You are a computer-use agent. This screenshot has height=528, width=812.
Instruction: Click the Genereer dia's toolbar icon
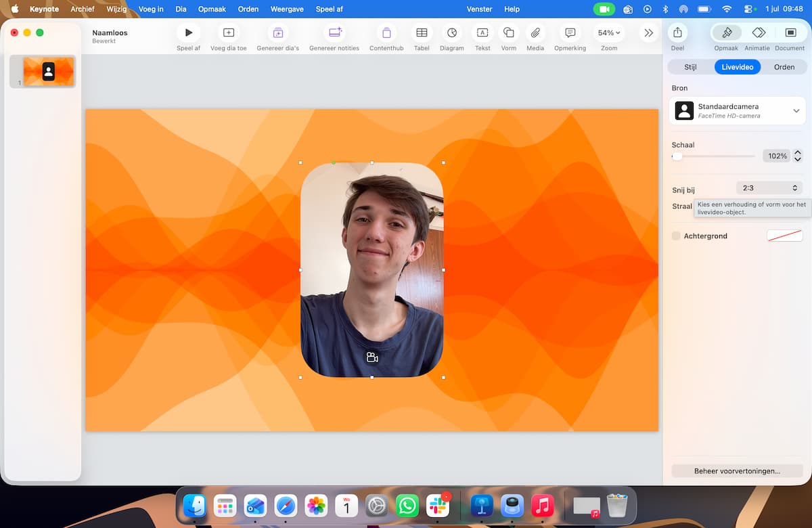277,32
